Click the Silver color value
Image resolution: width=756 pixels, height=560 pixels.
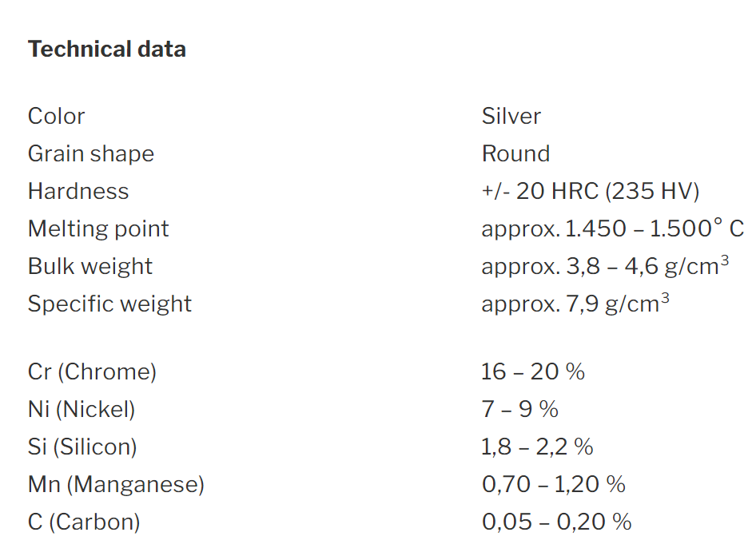tap(511, 116)
